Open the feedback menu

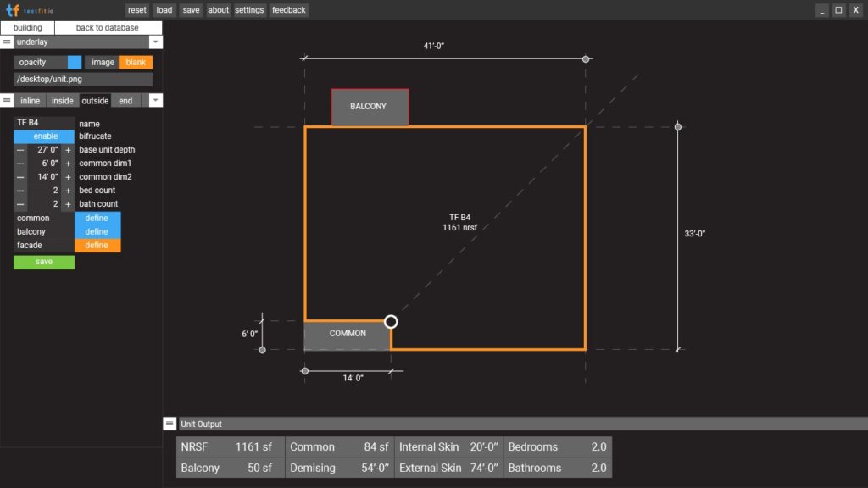pos(289,10)
